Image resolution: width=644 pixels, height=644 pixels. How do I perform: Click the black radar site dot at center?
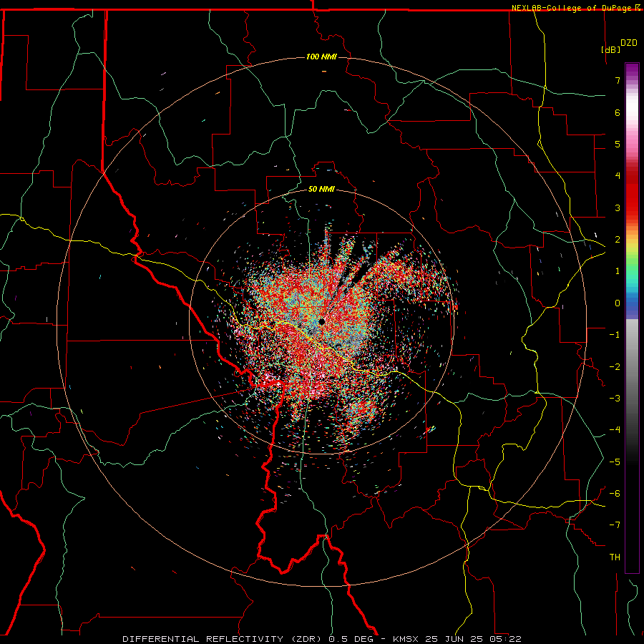click(321, 321)
